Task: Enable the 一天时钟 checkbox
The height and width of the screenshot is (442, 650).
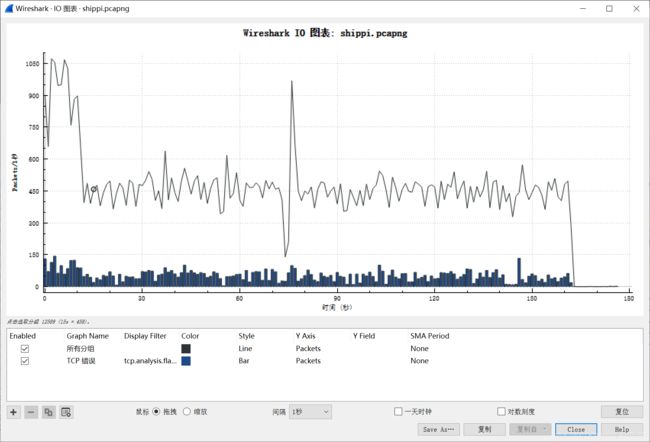Action: 398,411
